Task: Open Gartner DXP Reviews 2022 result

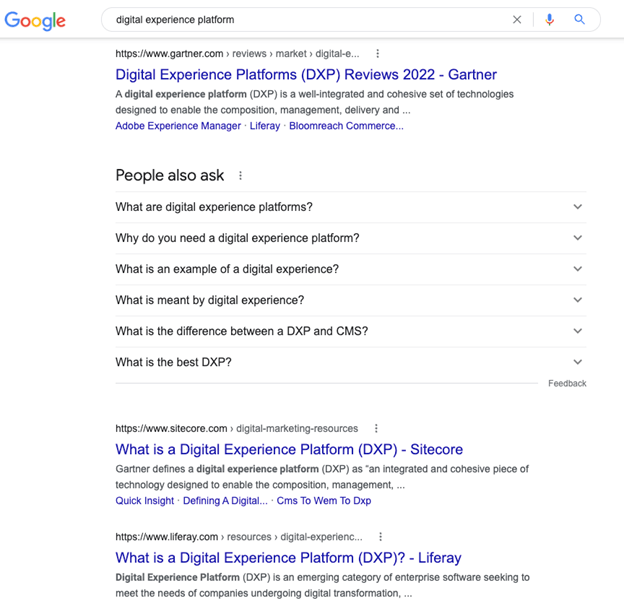Action: (306, 75)
